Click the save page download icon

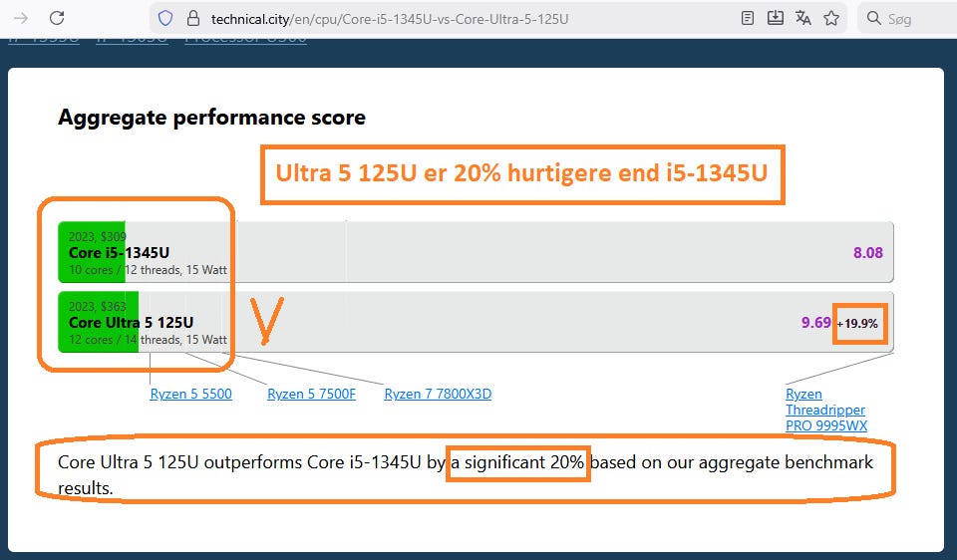tap(776, 18)
